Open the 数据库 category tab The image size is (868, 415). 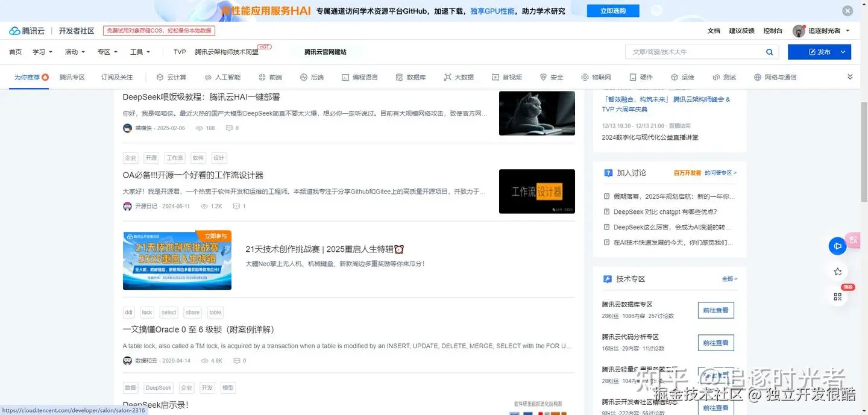pos(411,77)
